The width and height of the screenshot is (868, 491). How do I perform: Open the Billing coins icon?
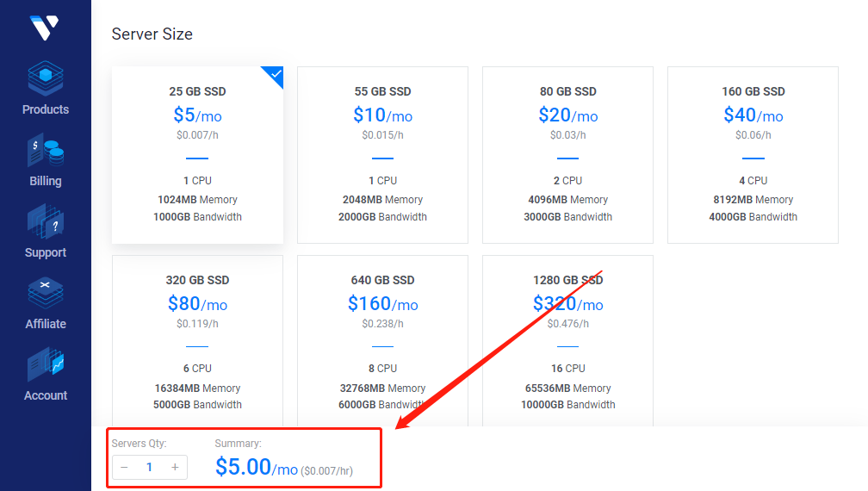46,152
